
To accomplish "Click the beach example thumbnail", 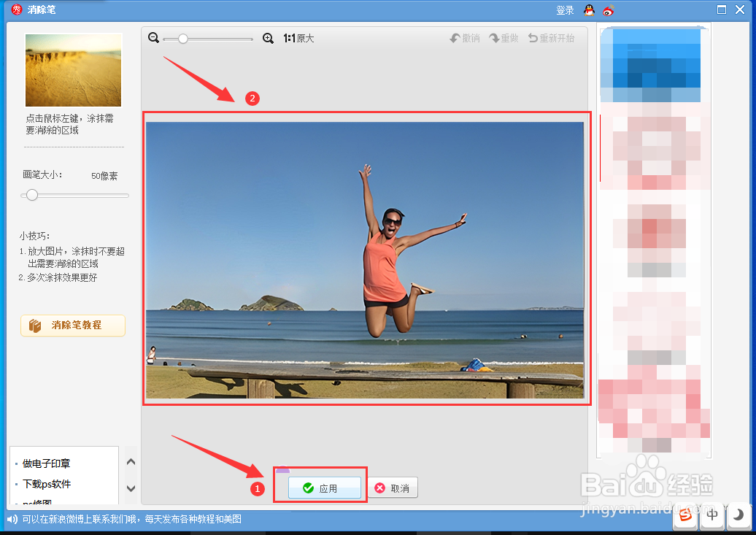I will (x=73, y=70).
